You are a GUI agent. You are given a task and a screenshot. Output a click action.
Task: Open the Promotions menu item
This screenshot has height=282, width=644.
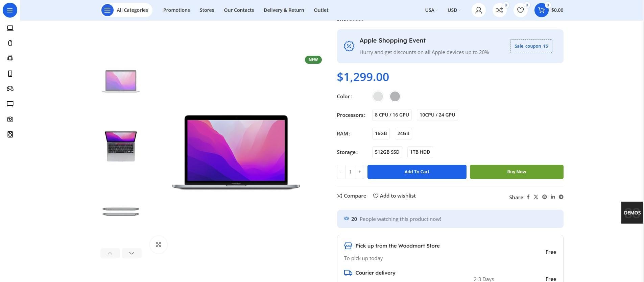click(x=176, y=10)
